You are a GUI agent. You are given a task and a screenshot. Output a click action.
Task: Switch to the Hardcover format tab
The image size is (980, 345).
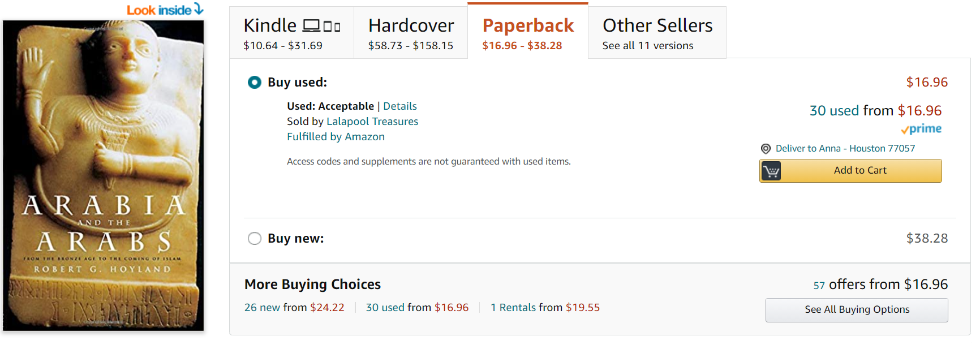pos(411,33)
